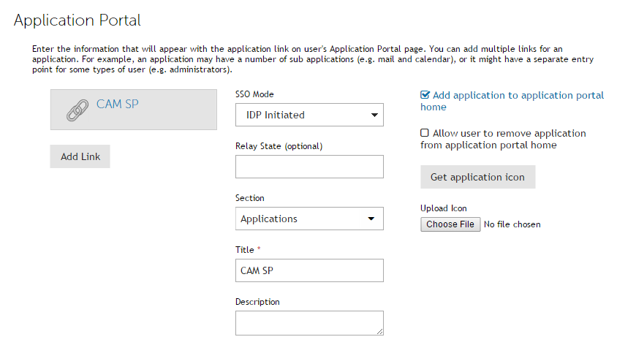Open the Section dropdown showing Applications
The width and height of the screenshot is (636, 364).
point(309,219)
